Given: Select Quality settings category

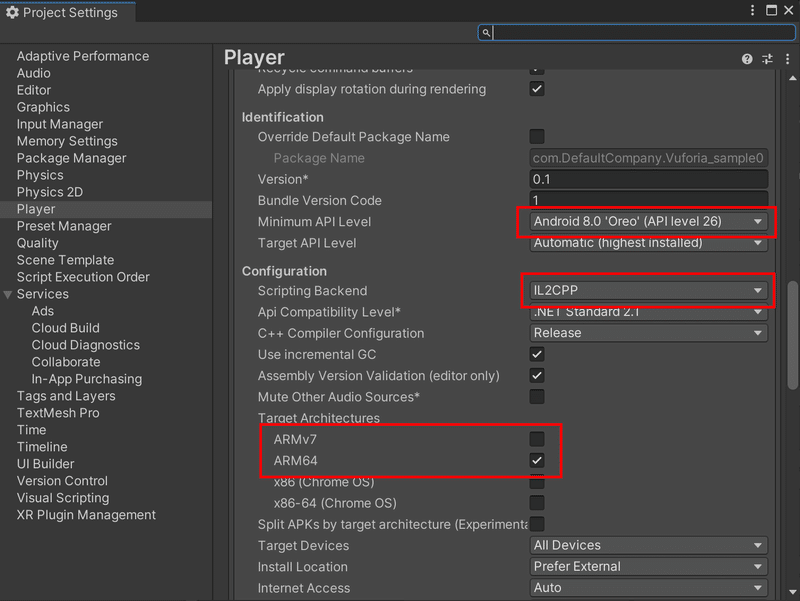Looking at the screenshot, I should click(x=37, y=243).
